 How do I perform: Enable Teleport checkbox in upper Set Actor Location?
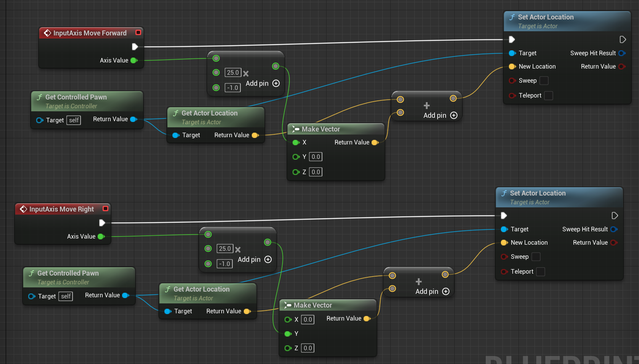pos(549,96)
